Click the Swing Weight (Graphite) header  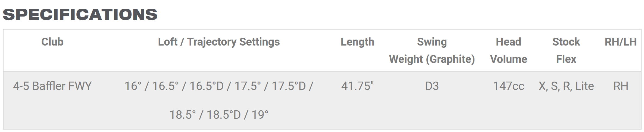432,51
